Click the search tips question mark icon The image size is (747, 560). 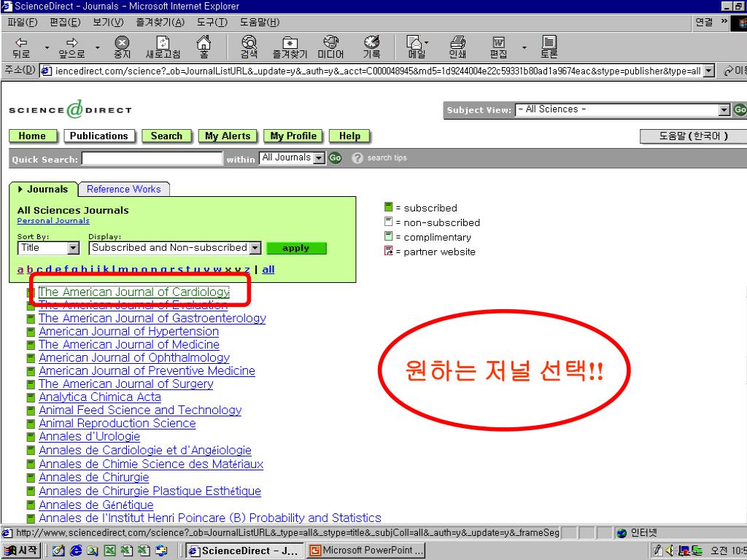357,157
